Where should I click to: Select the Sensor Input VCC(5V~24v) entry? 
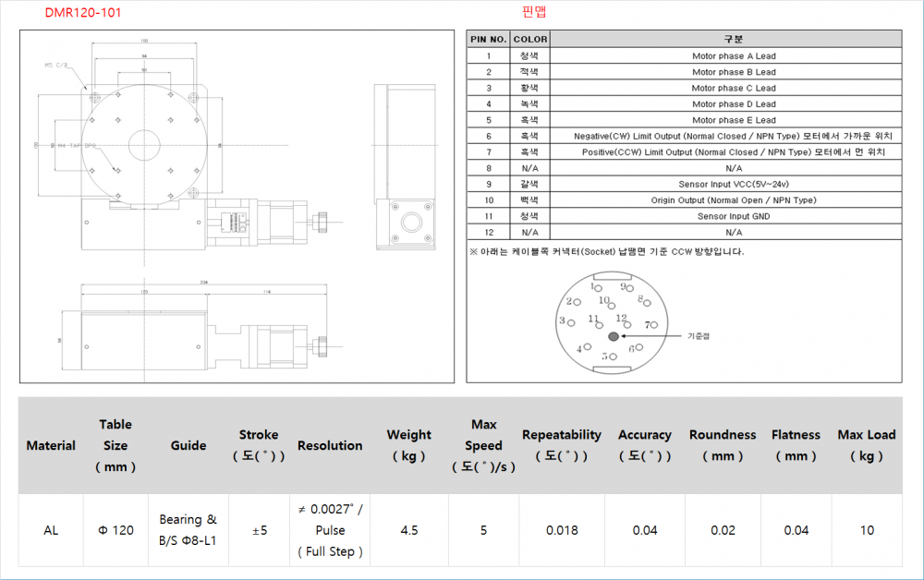click(x=734, y=185)
